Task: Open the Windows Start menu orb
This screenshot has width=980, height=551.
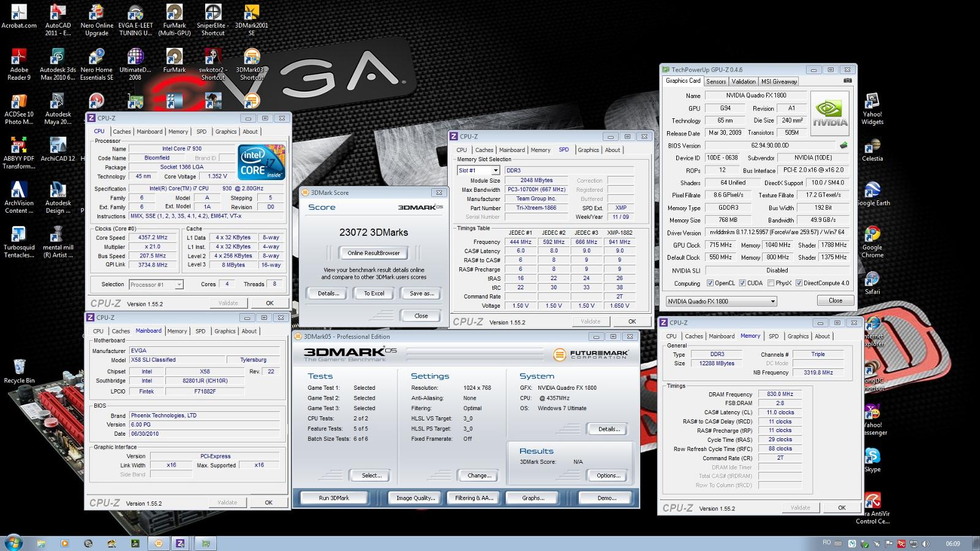Action: point(13,542)
